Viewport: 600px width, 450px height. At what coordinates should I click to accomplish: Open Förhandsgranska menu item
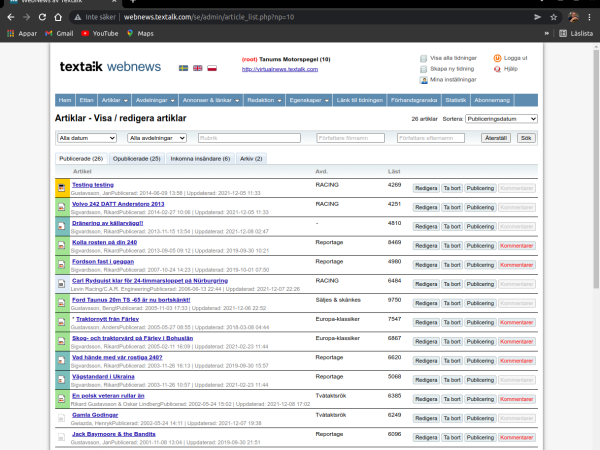(x=414, y=100)
